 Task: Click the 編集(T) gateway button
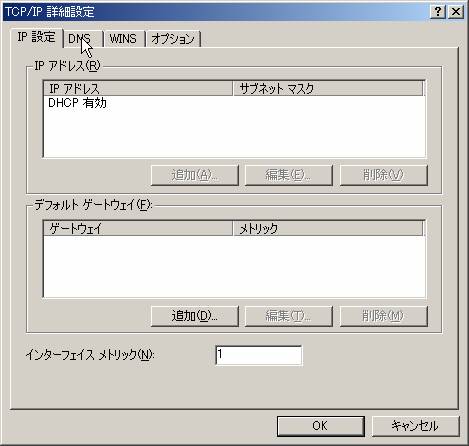click(289, 316)
